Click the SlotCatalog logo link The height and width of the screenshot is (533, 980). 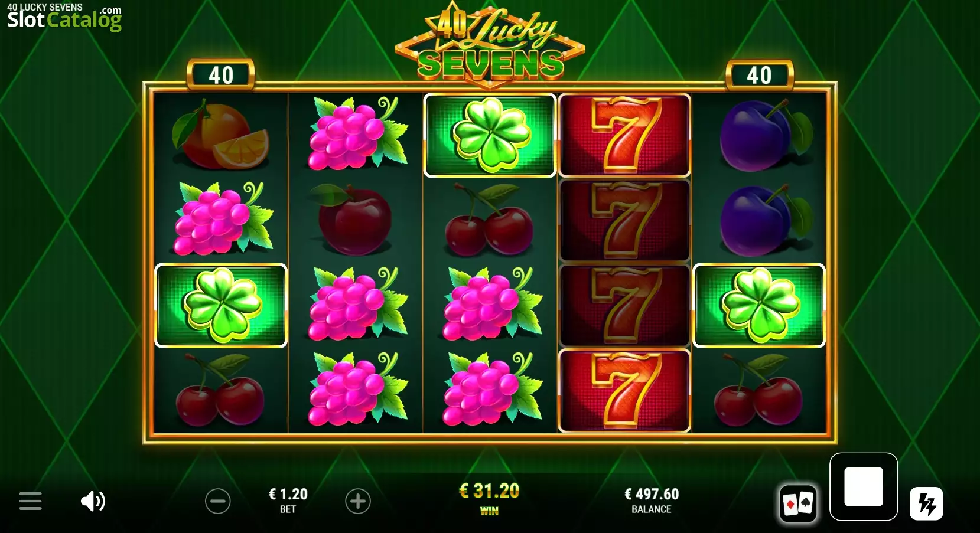pyautogui.click(x=64, y=17)
